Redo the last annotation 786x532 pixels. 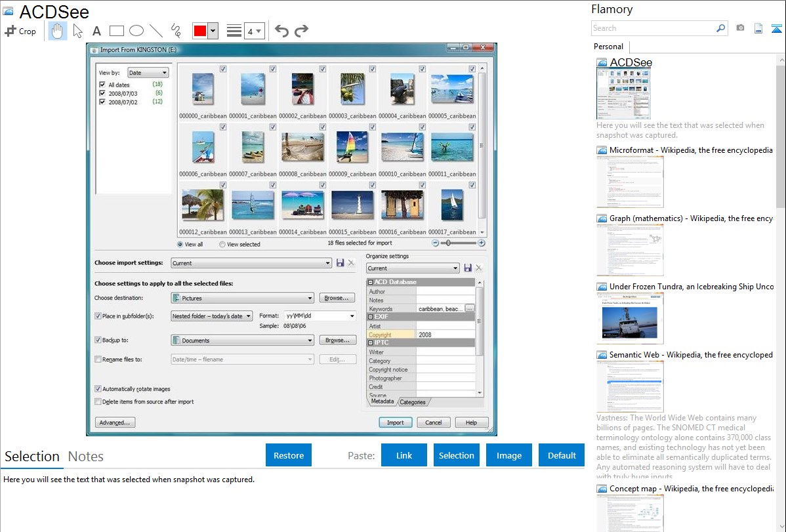[x=301, y=31]
